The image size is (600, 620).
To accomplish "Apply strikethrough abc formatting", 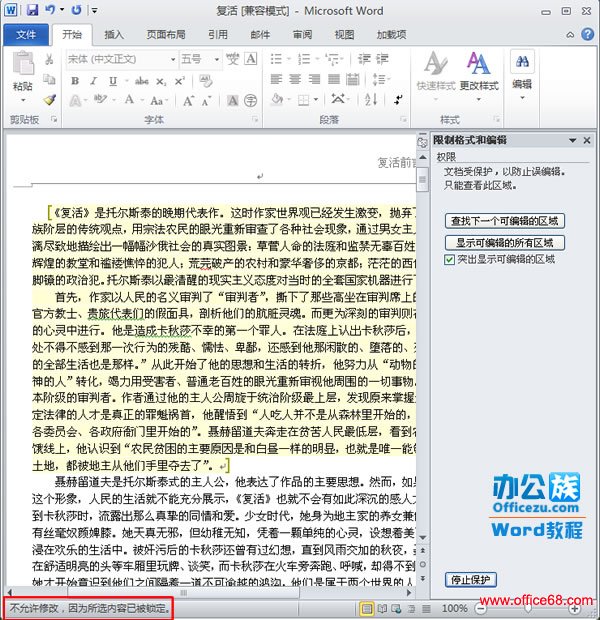I will pos(142,81).
